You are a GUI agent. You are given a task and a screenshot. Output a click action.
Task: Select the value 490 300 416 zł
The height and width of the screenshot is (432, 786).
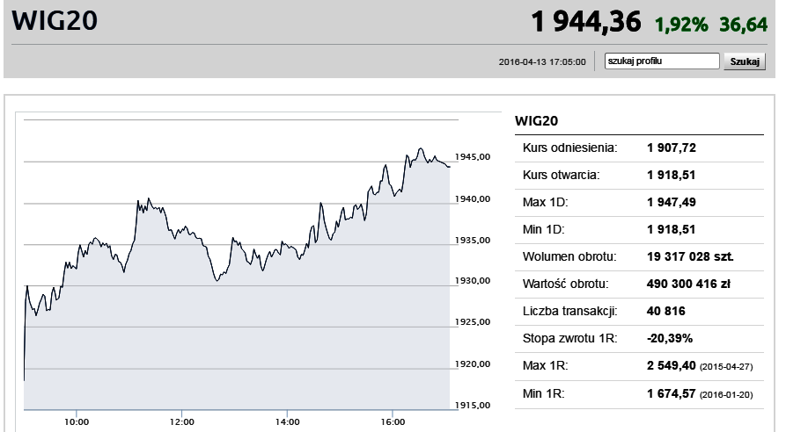coord(688,284)
